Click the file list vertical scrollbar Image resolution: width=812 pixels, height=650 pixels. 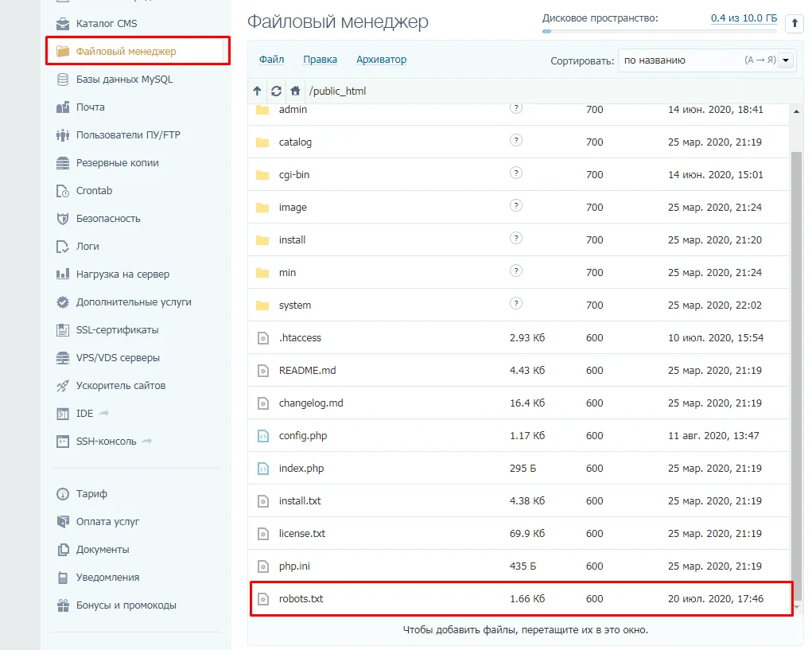tap(797, 358)
